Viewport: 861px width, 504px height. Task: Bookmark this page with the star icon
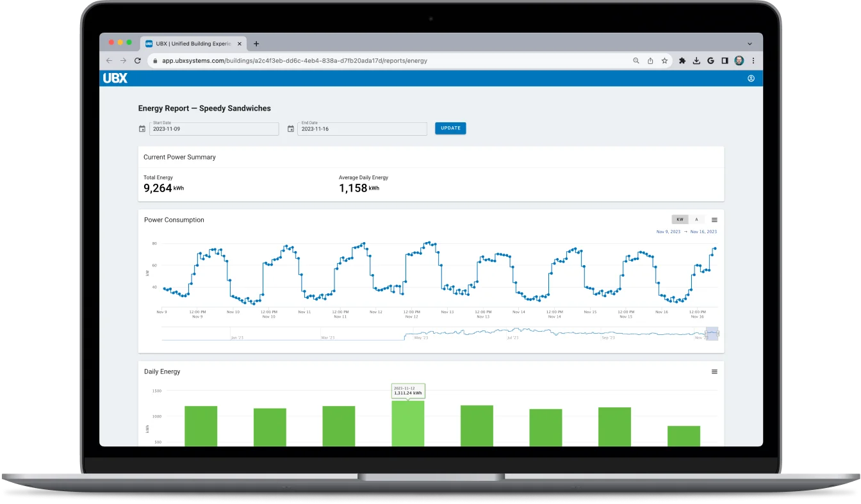point(664,61)
